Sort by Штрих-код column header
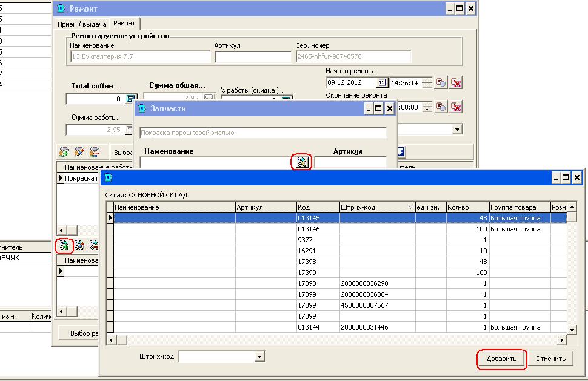 tap(375, 207)
